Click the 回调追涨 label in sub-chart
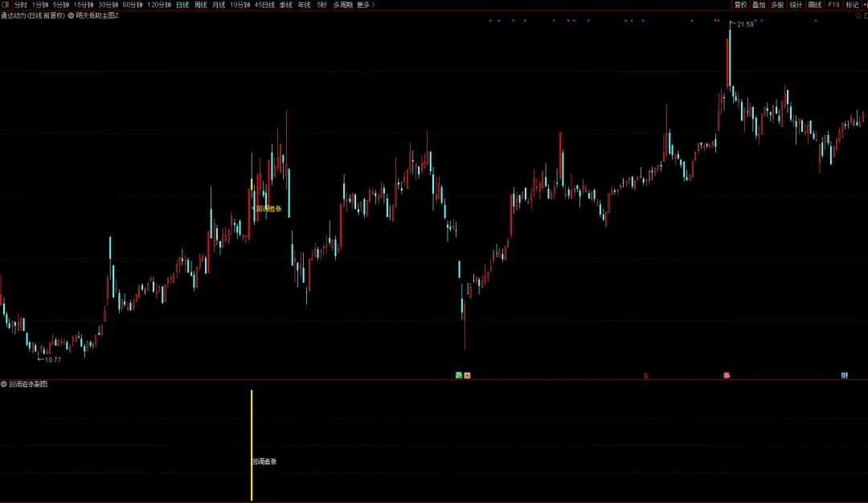The height and width of the screenshot is (503, 868). tap(264, 461)
